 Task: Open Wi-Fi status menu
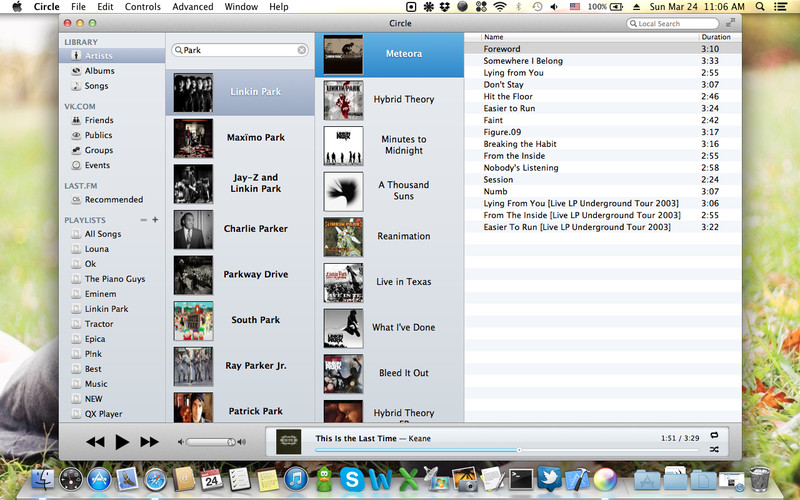(499, 7)
